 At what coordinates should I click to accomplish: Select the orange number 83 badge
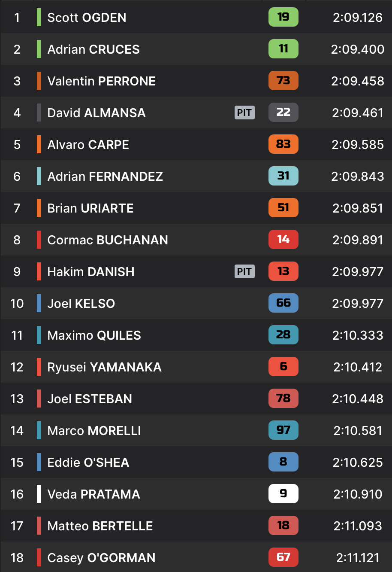click(283, 144)
